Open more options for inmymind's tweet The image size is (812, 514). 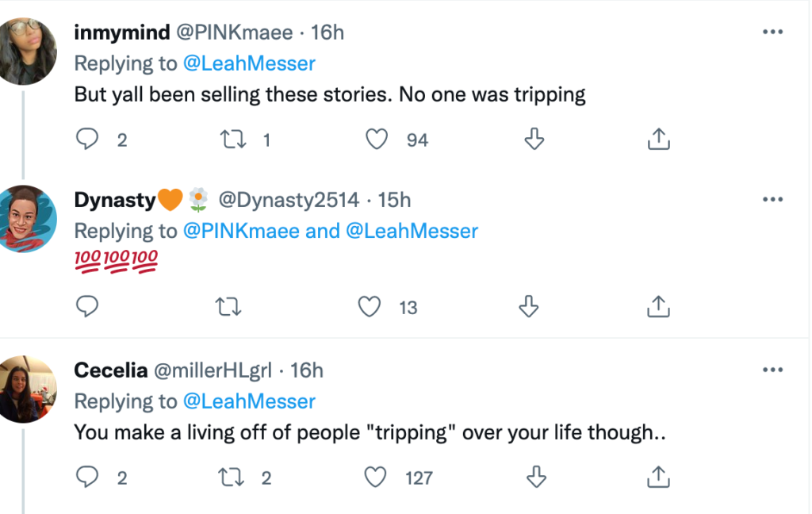tap(772, 33)
